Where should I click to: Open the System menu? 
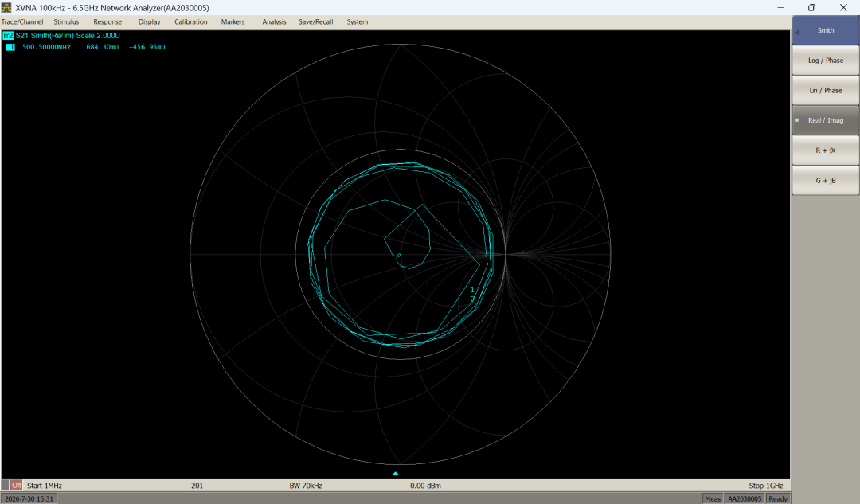(357, 22)
